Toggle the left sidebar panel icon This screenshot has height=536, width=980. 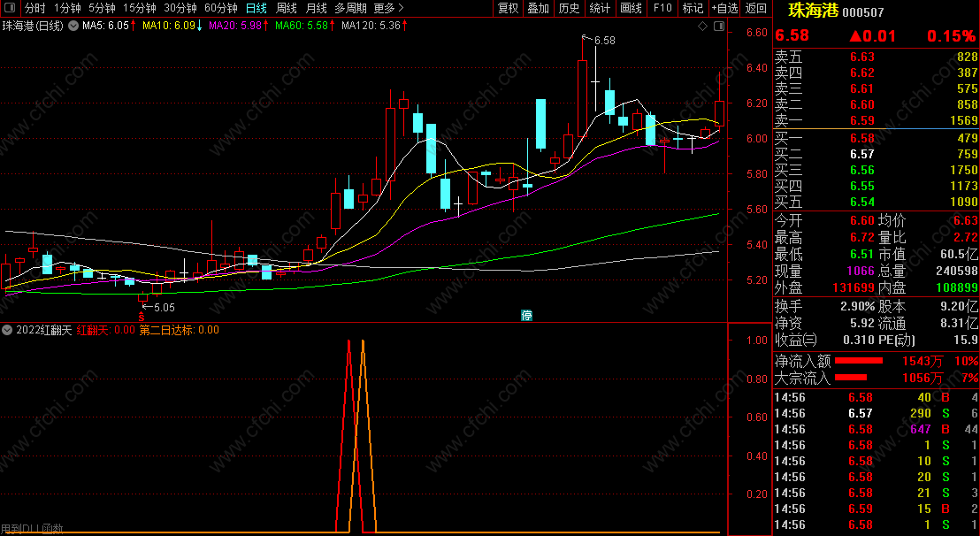coord(10,8)
